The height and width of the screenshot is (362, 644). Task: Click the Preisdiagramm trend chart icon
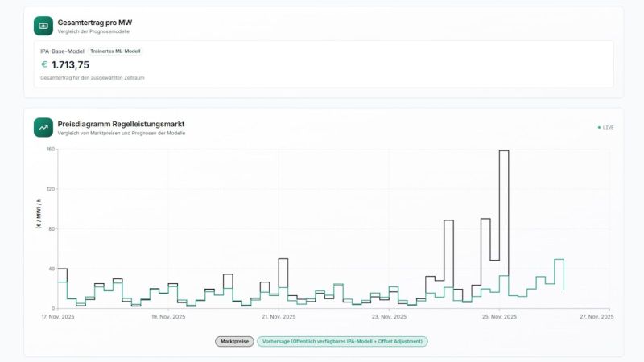43,127
